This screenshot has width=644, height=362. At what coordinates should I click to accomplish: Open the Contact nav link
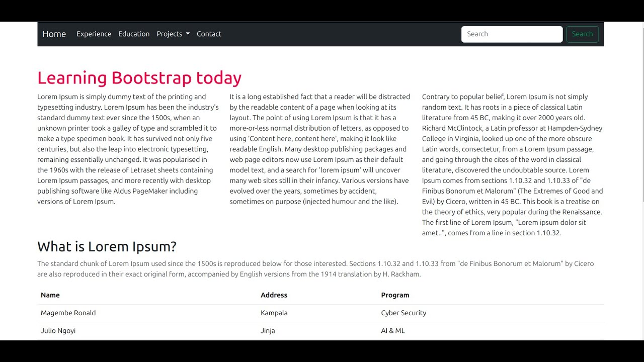pos(209,34)
